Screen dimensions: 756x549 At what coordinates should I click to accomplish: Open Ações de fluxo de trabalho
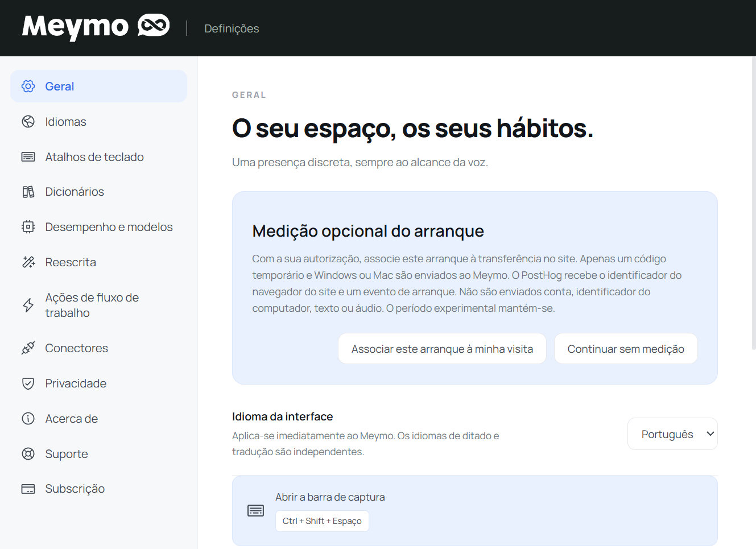coord(98,306)
